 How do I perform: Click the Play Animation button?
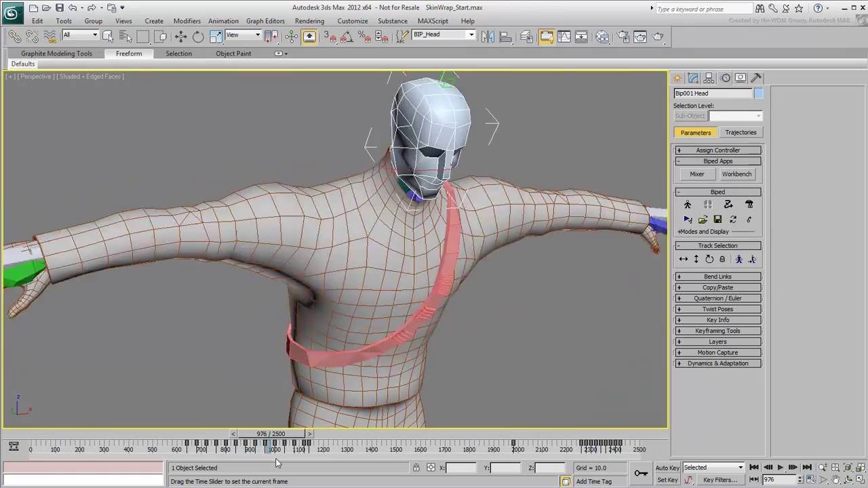tap(780, 468)
